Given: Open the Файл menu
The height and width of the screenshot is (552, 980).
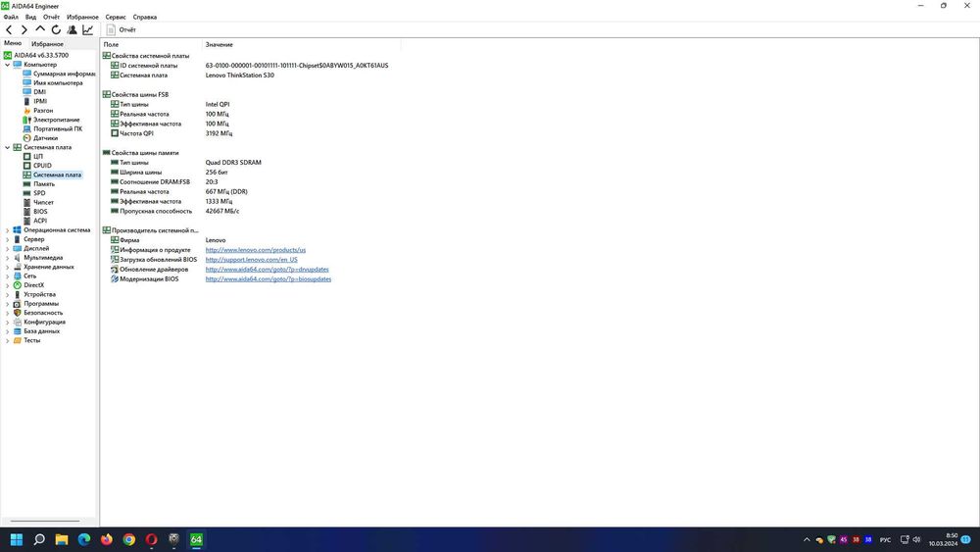Looking at the screenshot, I should 11,17.
